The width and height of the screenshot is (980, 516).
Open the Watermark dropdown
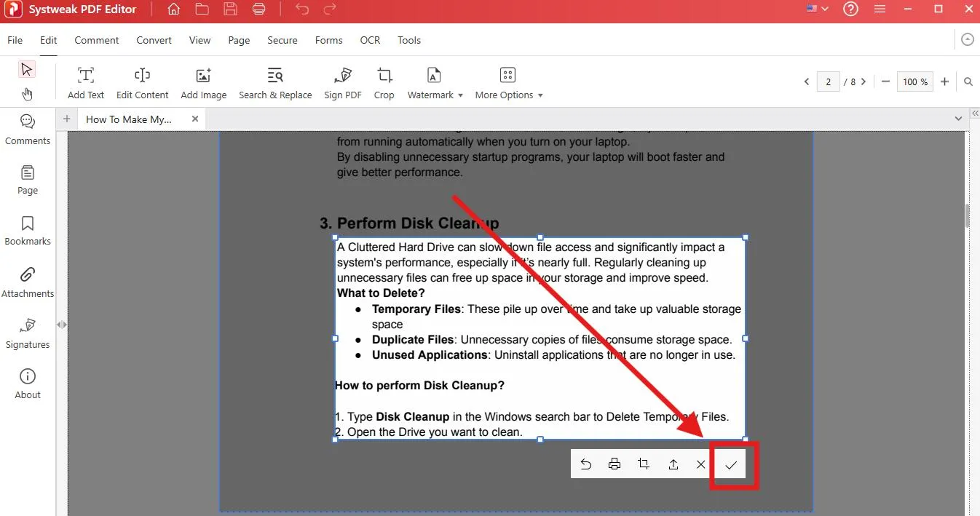pos(435,81)
